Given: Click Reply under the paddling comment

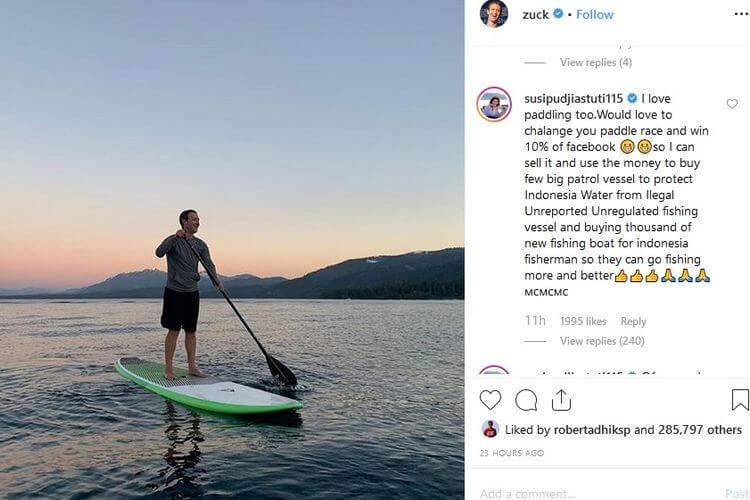Looking at the screenshot, I should click(633, 321).
